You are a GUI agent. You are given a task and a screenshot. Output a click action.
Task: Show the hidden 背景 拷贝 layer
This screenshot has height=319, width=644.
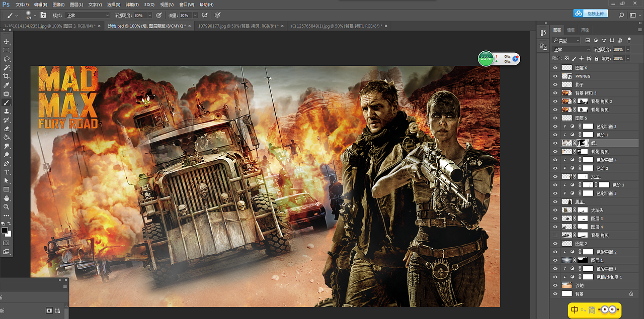point(555,235)
